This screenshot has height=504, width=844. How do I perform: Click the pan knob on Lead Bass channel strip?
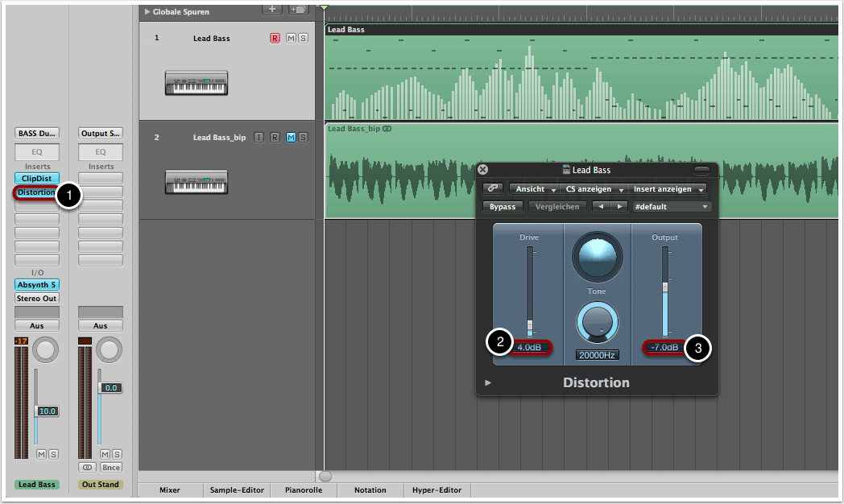[x=46, y=349]
